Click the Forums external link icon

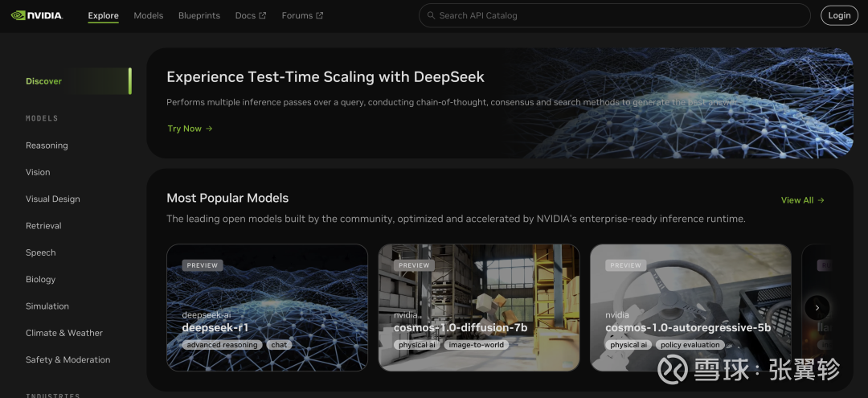(x=319, y=15)
